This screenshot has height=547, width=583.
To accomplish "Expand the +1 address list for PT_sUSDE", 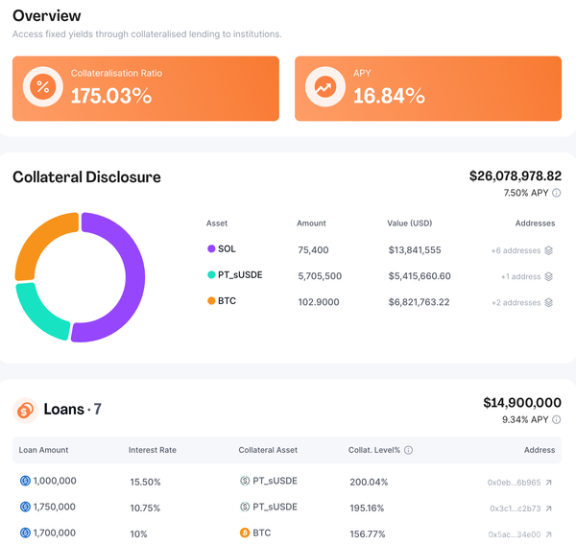I will (x=521, y=277).
